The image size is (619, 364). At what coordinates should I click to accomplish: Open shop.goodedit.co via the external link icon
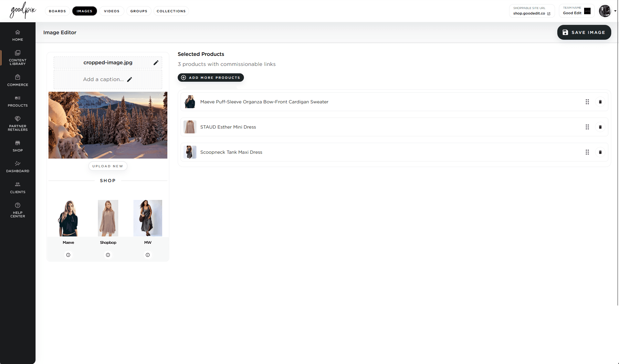tap(549, 14)
